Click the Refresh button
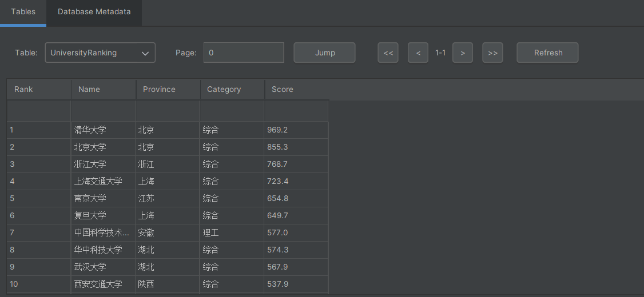This screenshot has height=297, width=644. click(547, 53)
